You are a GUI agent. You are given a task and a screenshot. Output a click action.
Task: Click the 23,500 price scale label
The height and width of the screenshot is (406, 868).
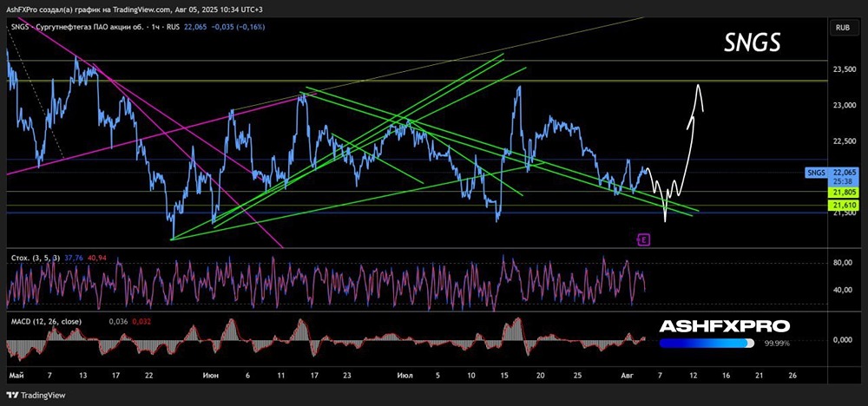coord(845,69)
